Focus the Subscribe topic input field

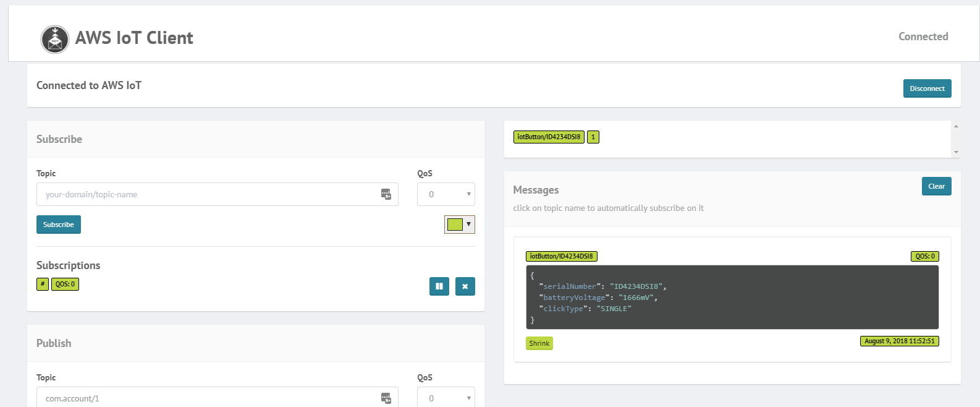coord(218,194)
